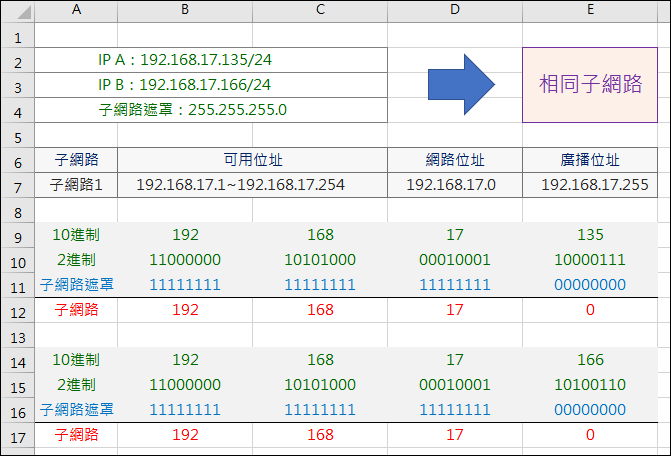Click the 子網路遮罩: 255.255.255.0 cell
Image resolution: width=671 pixels, height=456 pixels.
(x=211, y=110)
